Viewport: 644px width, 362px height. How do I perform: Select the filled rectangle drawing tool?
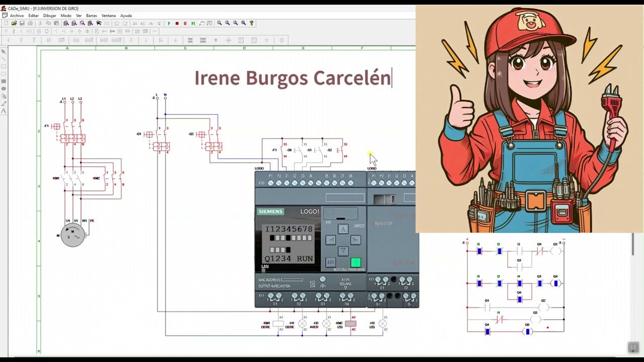point(4,81)
